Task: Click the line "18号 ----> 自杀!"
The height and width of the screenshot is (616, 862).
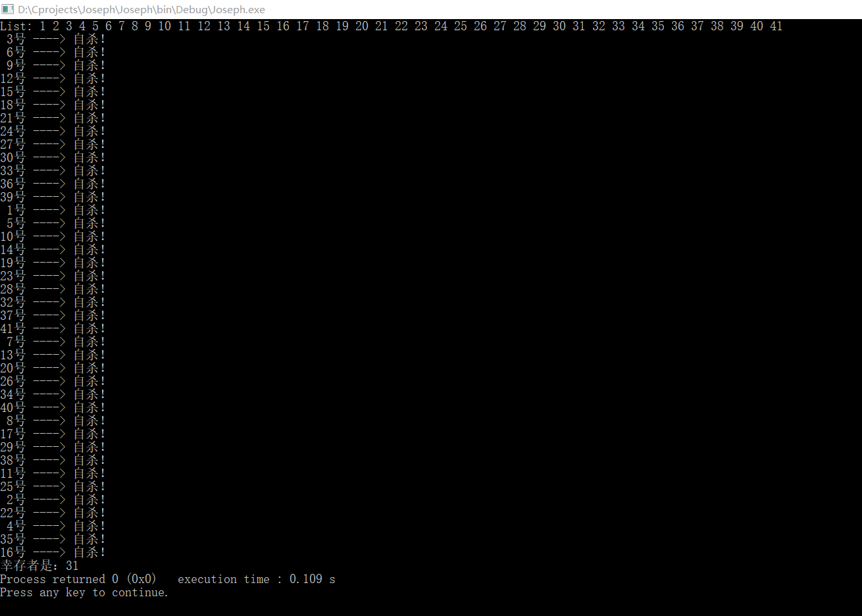Action: (53, 105)
